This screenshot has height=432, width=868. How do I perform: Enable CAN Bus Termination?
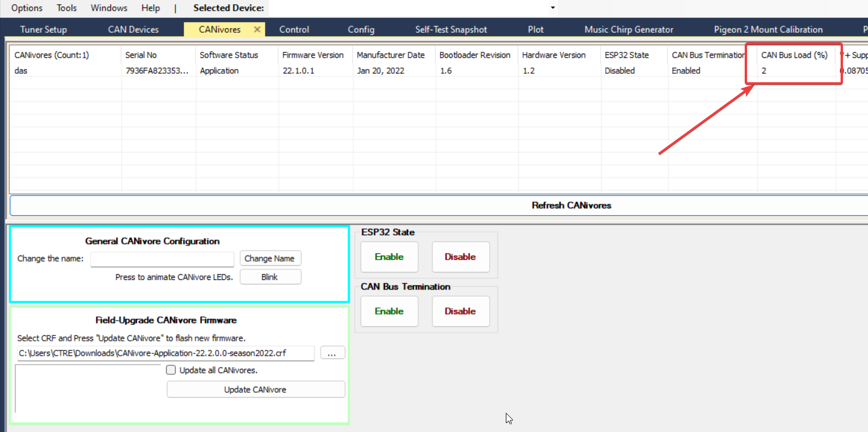click(x=390, y=311)
